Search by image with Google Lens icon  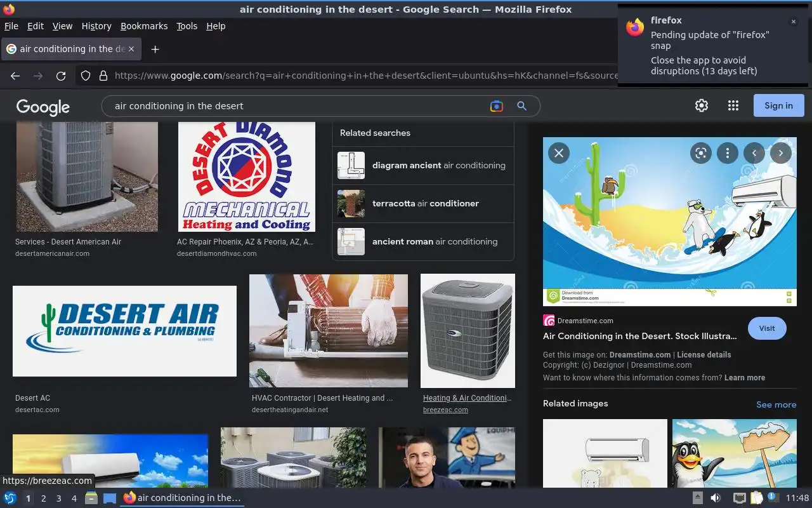(x=497, y=106)
